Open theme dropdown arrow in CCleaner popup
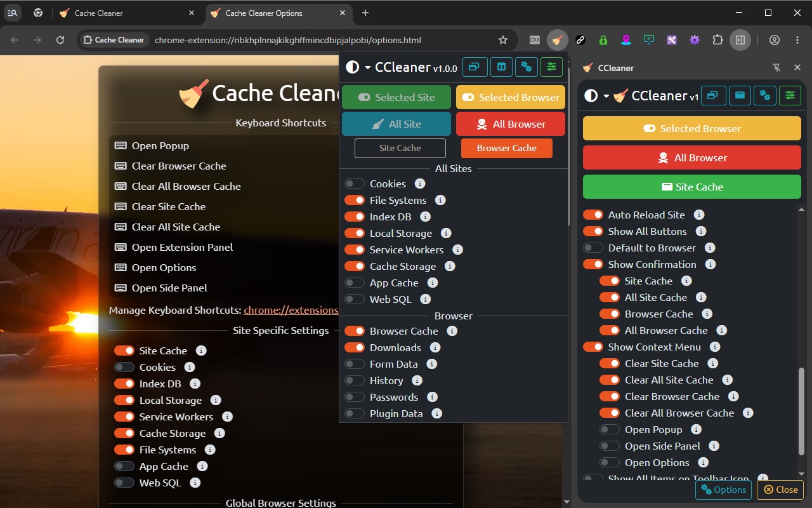Screen dimensions: 812x508 coord(367,67)
